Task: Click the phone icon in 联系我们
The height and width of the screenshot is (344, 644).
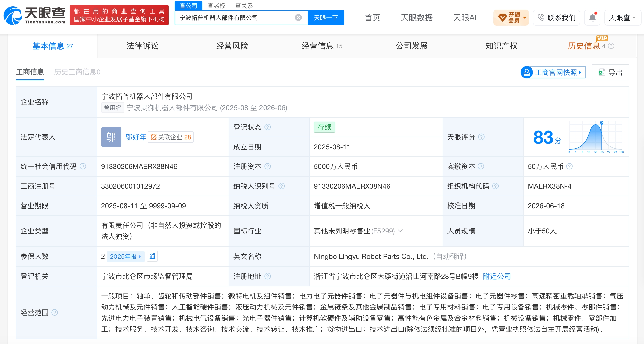Action: tap(541, 18)
